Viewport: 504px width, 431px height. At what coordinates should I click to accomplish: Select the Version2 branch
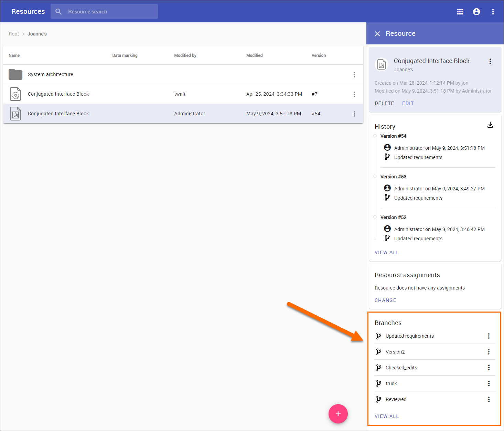pyautogui.click(x=395, y=352)
